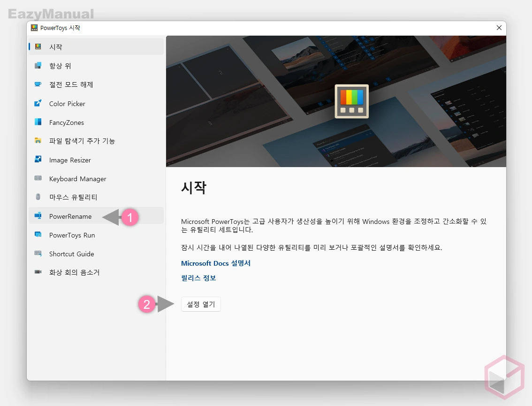Click the 화상 회의 음소거 camera icon
Screen dimensions: 532x406
[x=38, y=272]
